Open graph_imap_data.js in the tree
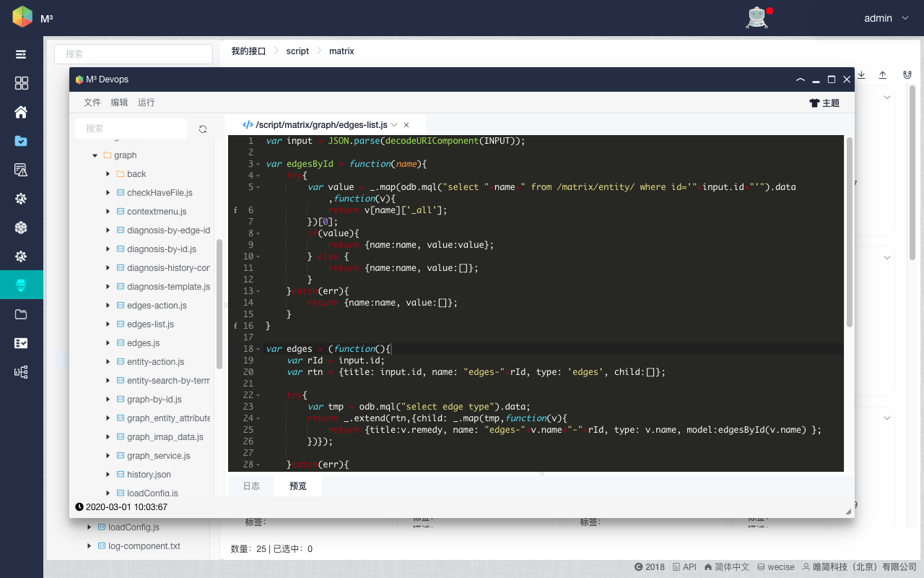The width and height of the screenshot is (924, 578). [165, 437]
